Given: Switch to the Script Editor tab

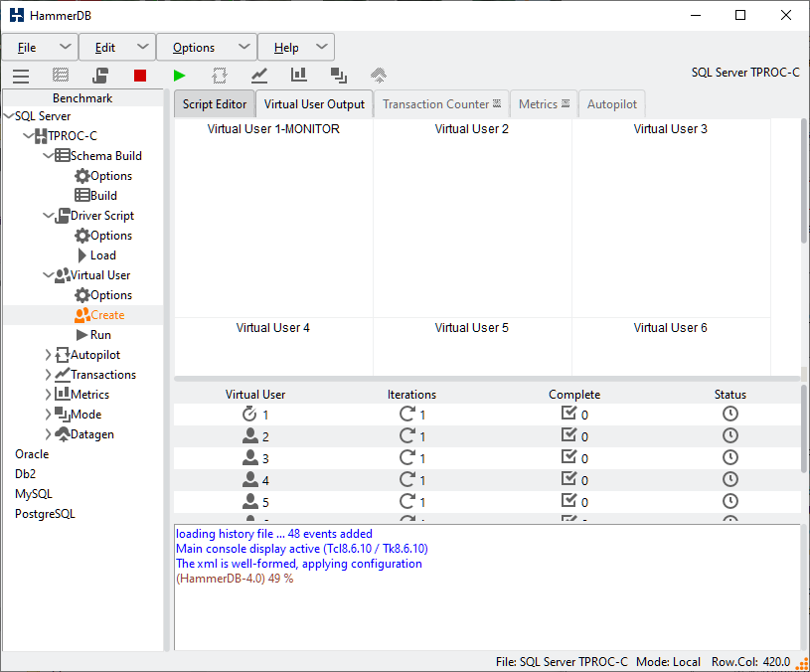Looking at the screenshot, I should pos(215,104).
